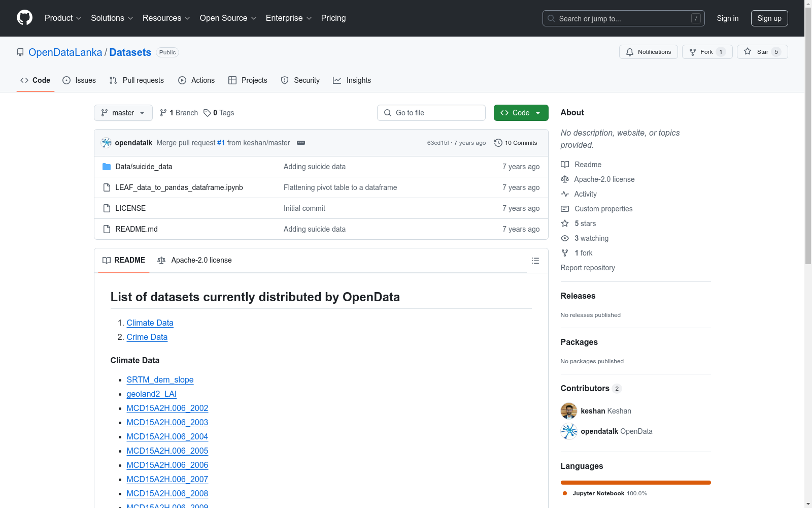The width and height of the screenshot is (812, 508).
Task: Open the SRTM_dem_slope dataset link
Action: click(160, 379)
